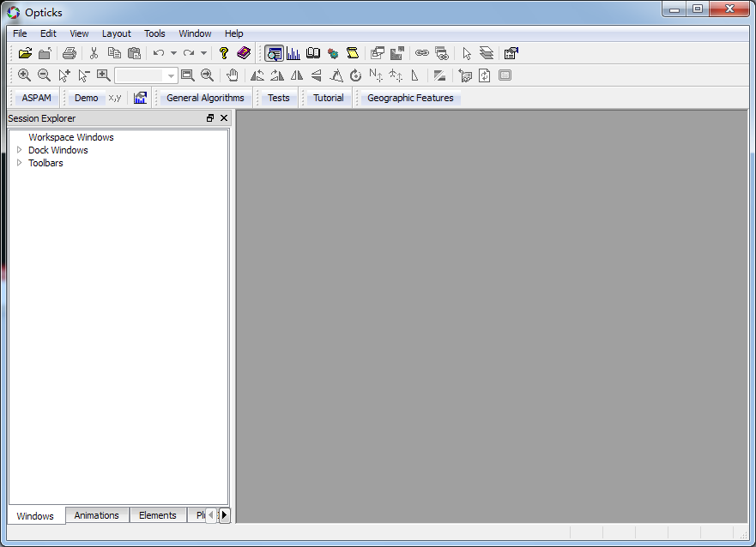756x547 pixels.
Task: Select the Pan hand tool
Action: (x=232, y=75)
